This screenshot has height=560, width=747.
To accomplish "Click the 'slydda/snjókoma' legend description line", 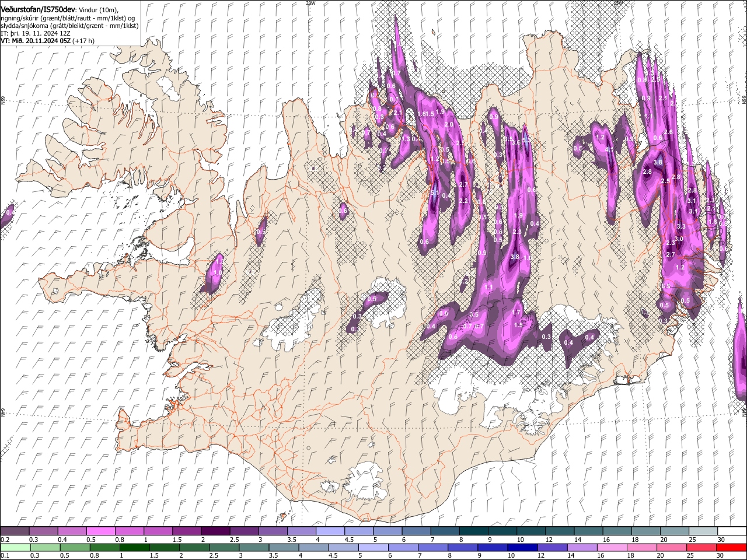I will click(x=69, y=26).
